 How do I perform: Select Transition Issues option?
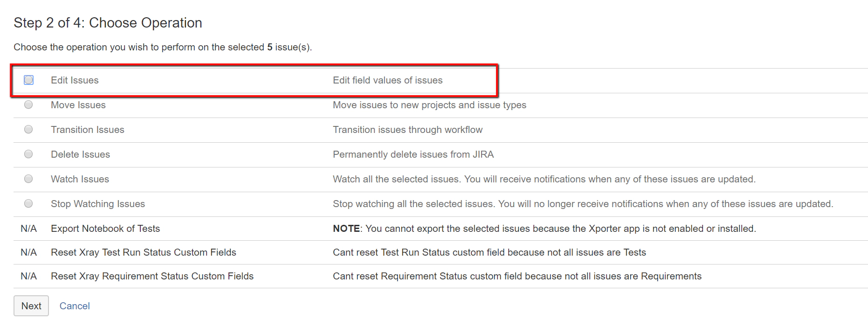point(28,130)
